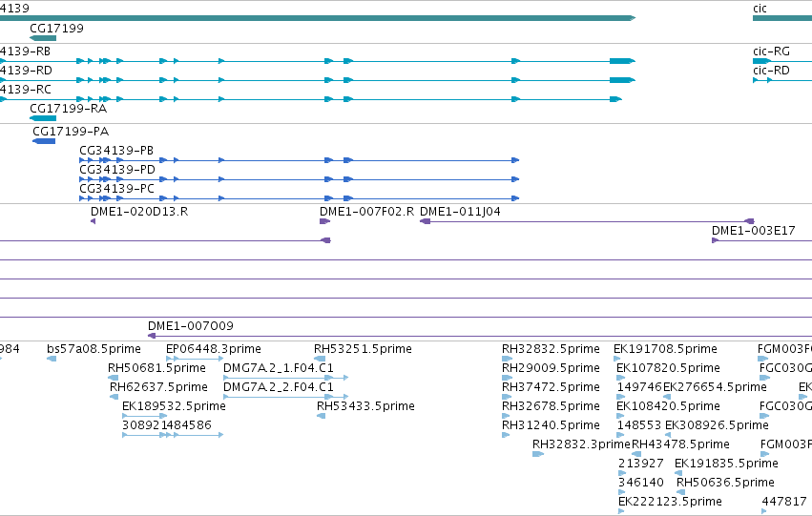Select EST EK108420.5prime label

pyautogui.click(x=668, y=405)
